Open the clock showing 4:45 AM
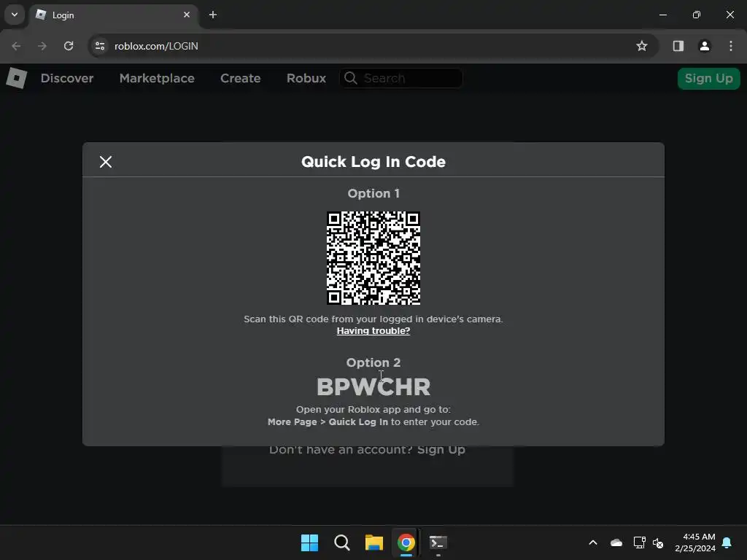747x560 pixels. coord(695,542)
